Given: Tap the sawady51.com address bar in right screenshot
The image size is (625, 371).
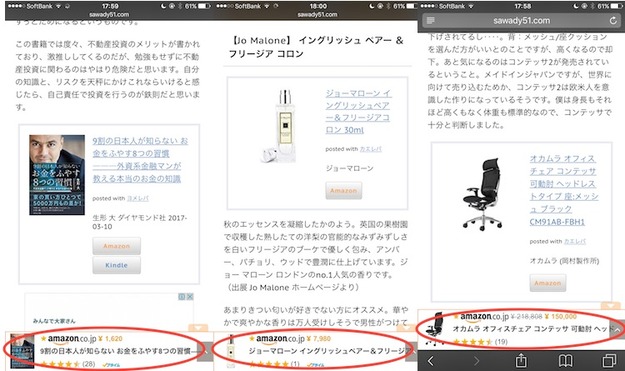Looking at the screenshot, I should click(x=521, y=21).
